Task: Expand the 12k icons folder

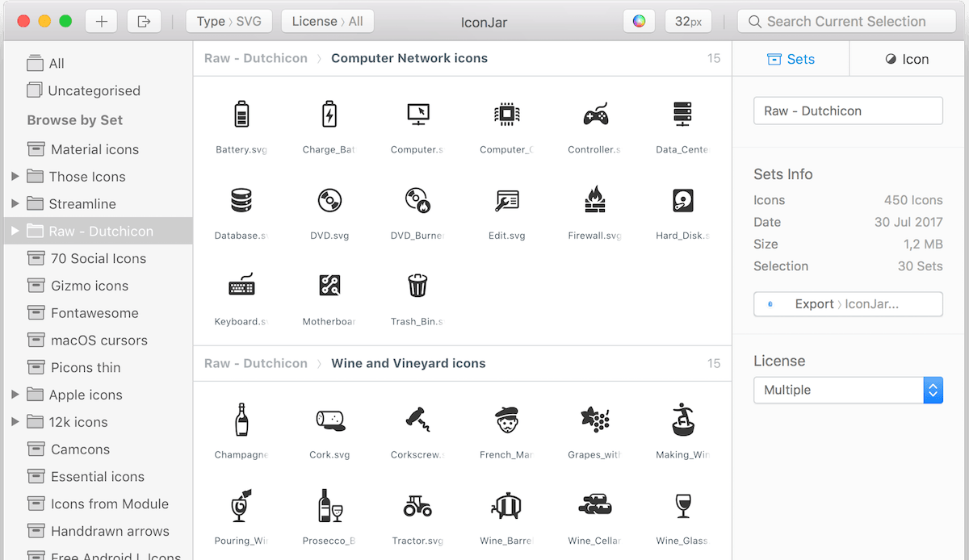Action: (x=15, y=422)
